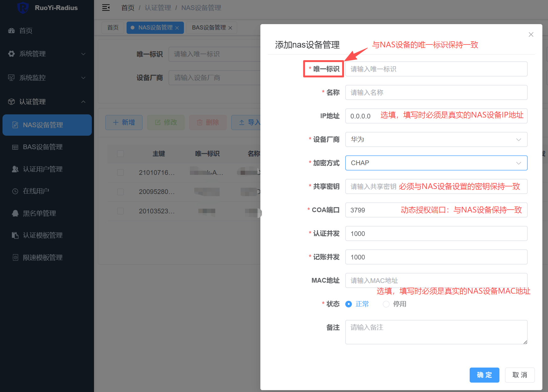Click the 取消 cancel button
The height and width of the screenshot is (392, 548).
tap(519, 375)
